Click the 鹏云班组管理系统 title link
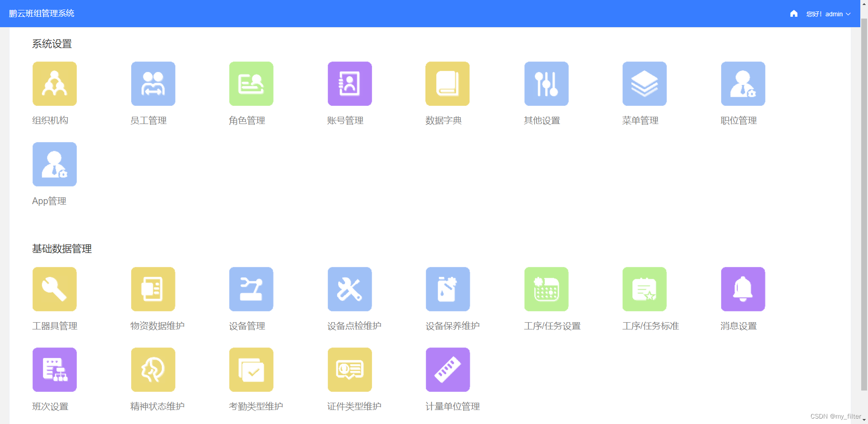868x424 pixels. coord(42,14)
